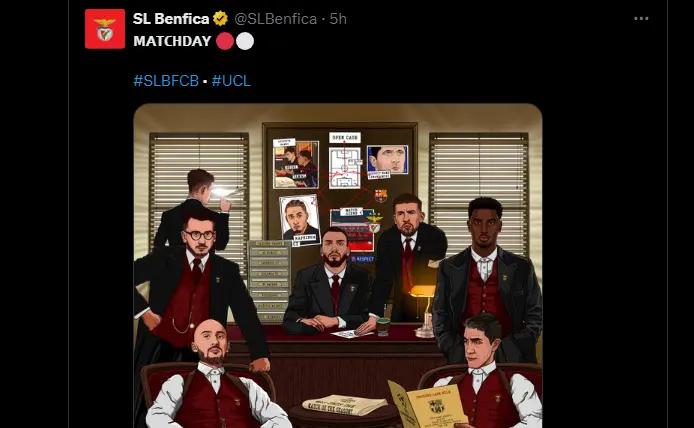Image resolution: width=694 pixels, height=428 pixels.
Task: Click the Benfica crest on the corkboard
Action: tap(373, 224)
